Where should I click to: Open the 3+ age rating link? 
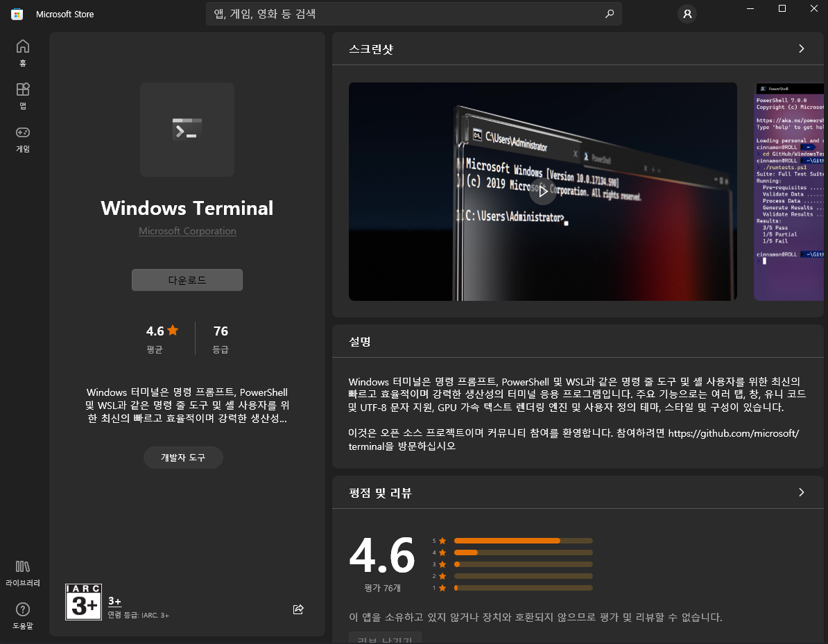coord(114,601)
